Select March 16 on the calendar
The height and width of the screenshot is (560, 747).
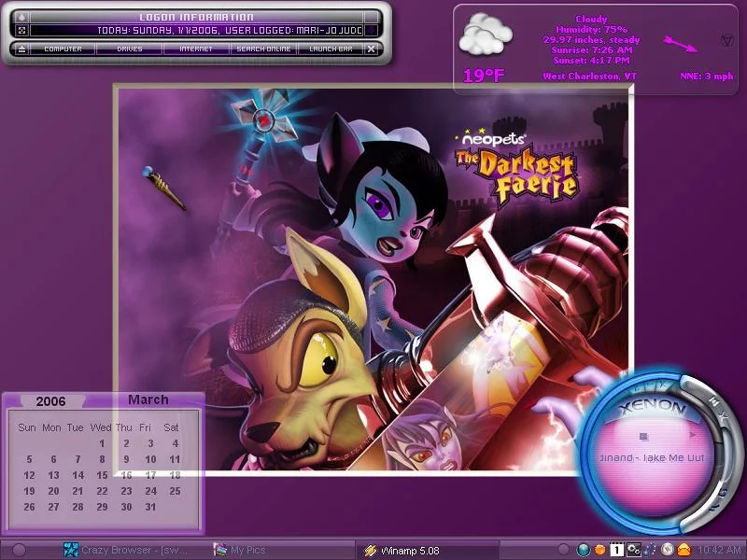click(126, 475)
